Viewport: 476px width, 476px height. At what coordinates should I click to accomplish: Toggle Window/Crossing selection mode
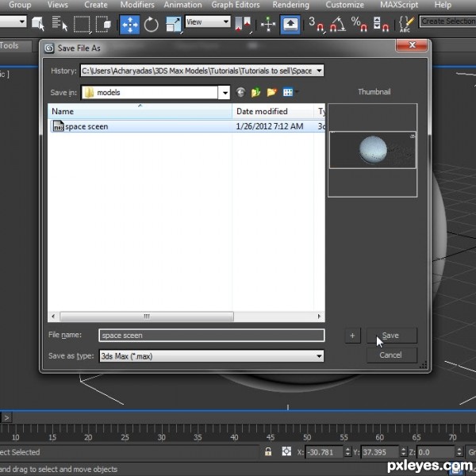103,25
